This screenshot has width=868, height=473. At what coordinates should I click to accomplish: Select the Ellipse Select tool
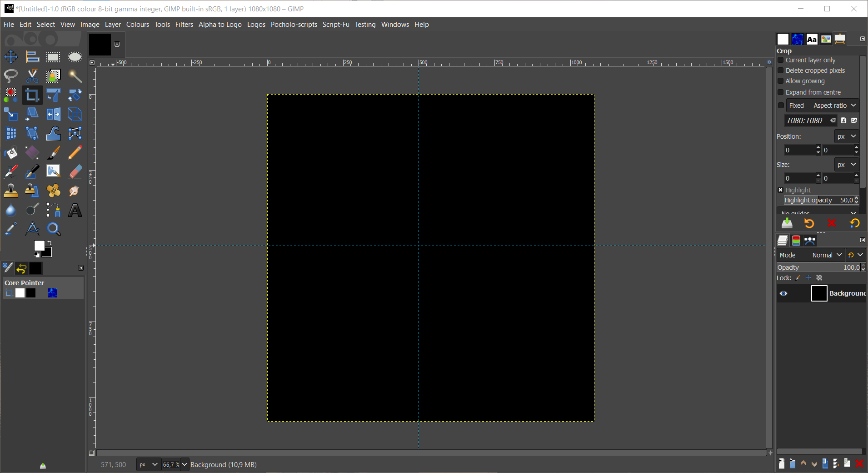[x=75, y=57]
